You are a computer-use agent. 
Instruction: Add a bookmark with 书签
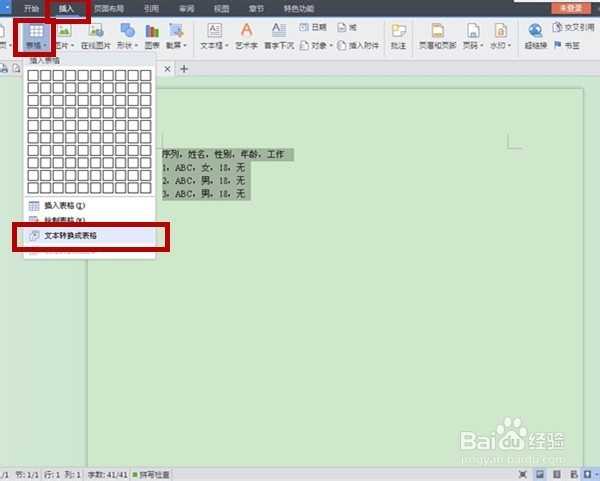coord(567,46)
